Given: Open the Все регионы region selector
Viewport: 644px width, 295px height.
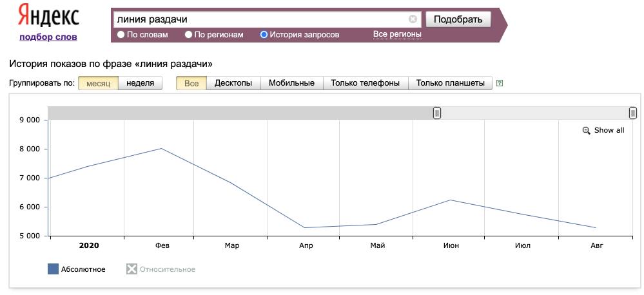Looking at the screenshot, I should [397, 34].
